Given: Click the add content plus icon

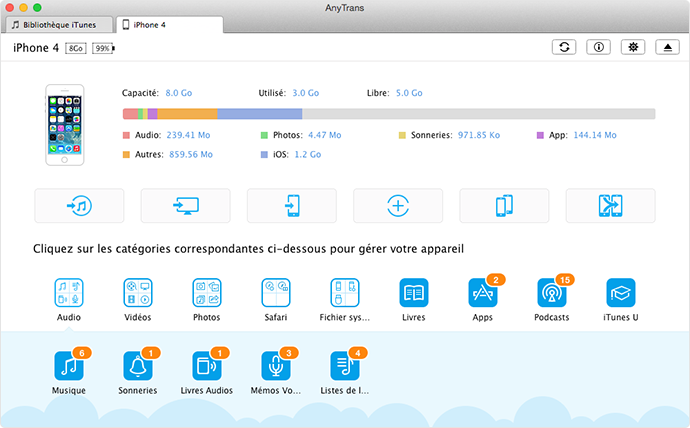Looking at the screenshot, I should (x=398, y=206).
